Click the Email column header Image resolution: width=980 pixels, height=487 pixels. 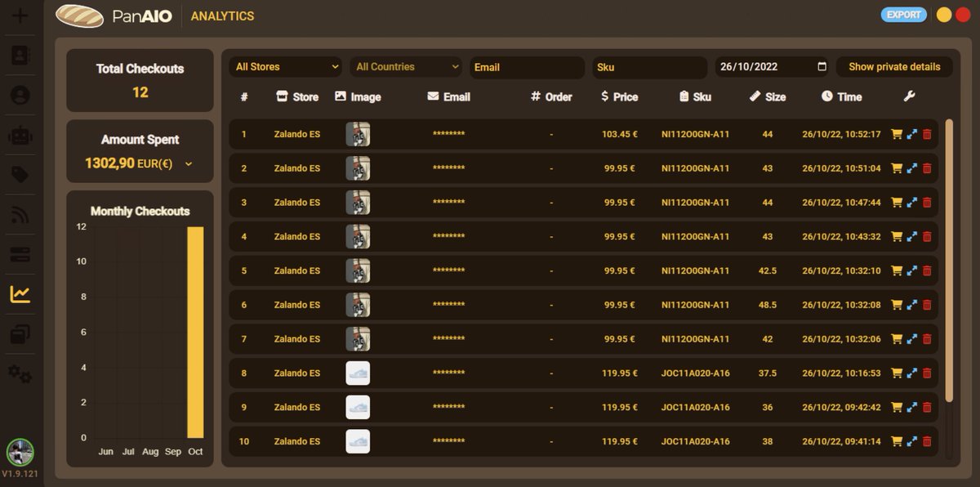pos(449,96)
